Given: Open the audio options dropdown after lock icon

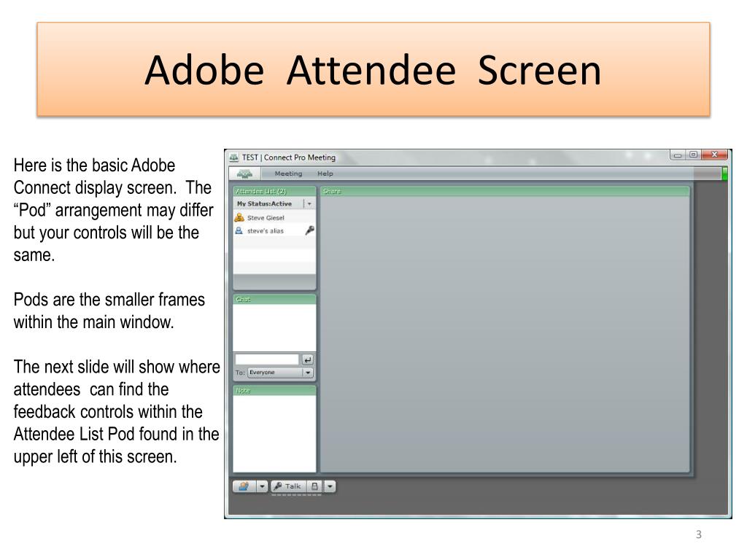Looking at the screenshot, I should click(330, 486).
